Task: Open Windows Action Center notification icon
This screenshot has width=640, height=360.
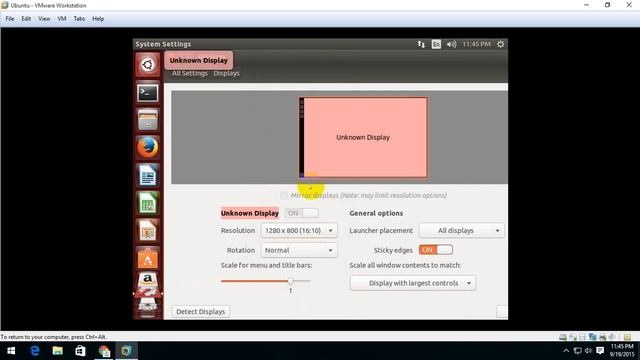Action: [600, 351]
